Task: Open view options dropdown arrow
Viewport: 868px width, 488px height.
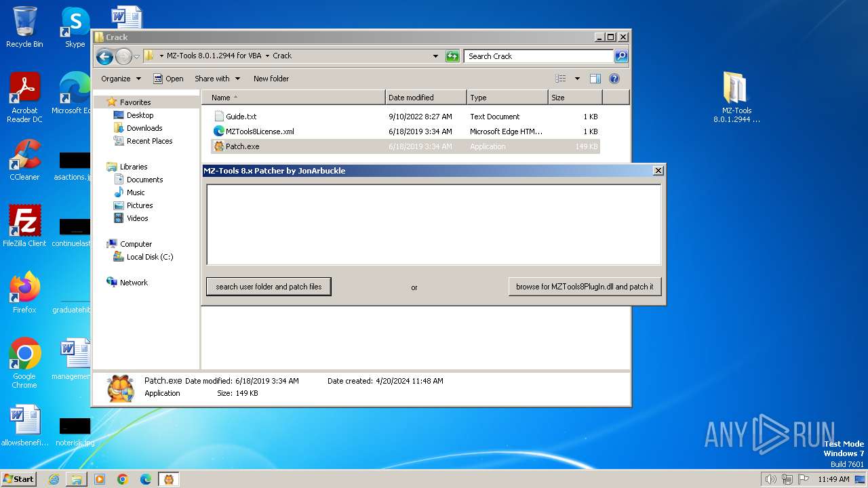Action: click(x=577, y=79)
